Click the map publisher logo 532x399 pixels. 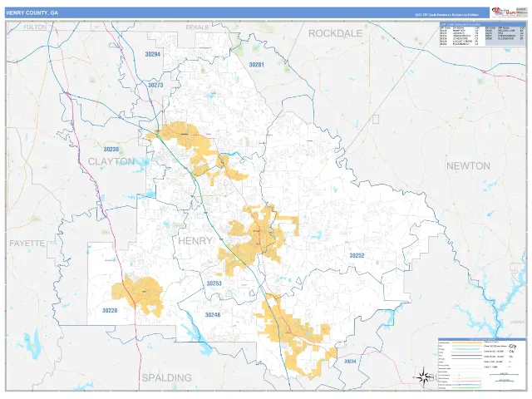coord(504,12)
